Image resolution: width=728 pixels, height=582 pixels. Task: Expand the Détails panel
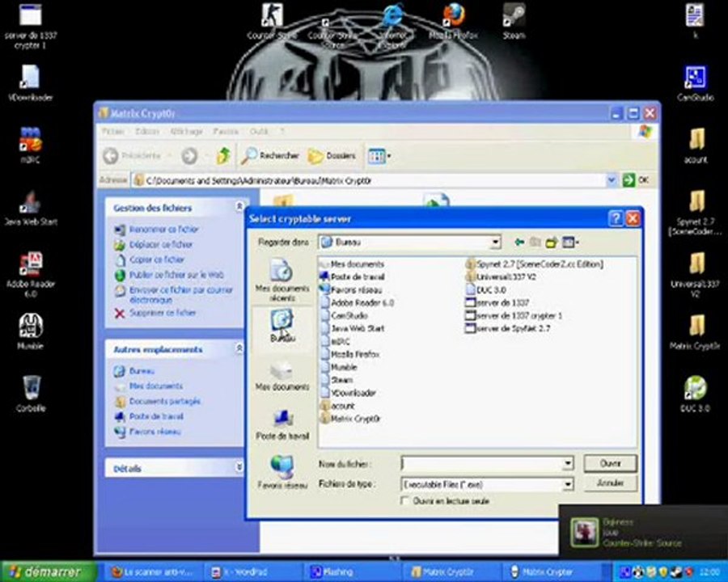(239, 467)
